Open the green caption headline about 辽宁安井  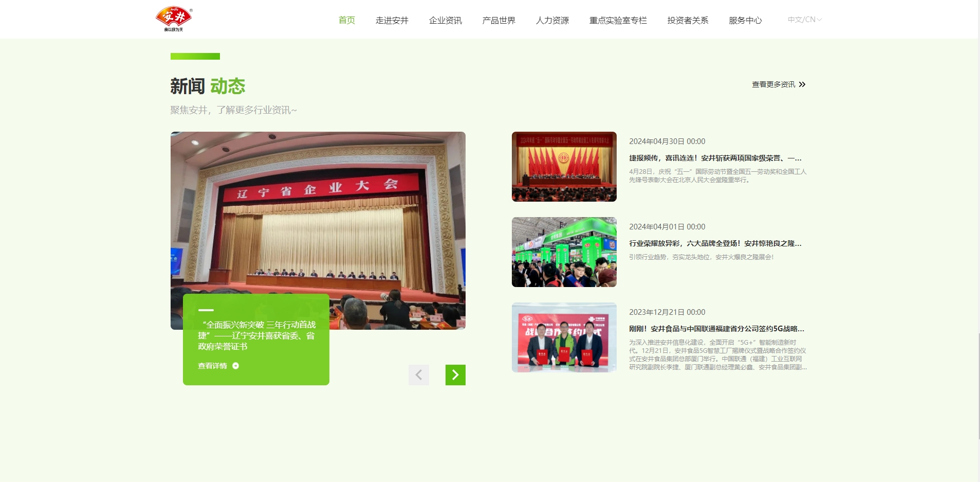click(x=256, y=335)
